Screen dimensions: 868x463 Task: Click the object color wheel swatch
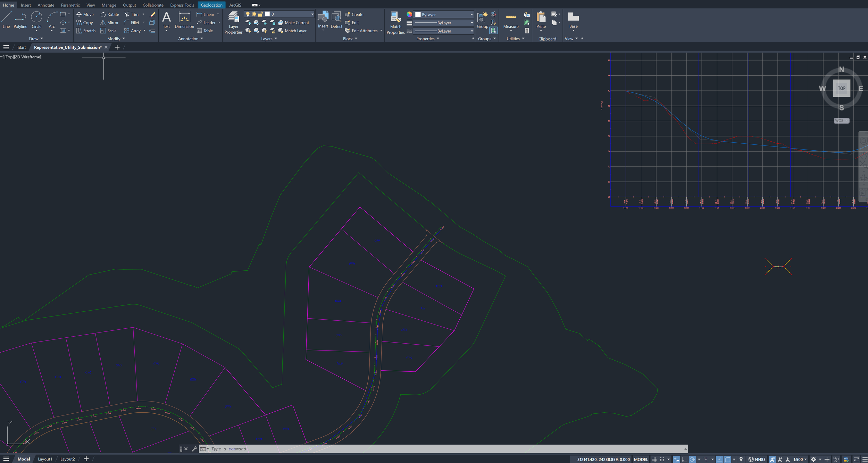click(409, 14)
